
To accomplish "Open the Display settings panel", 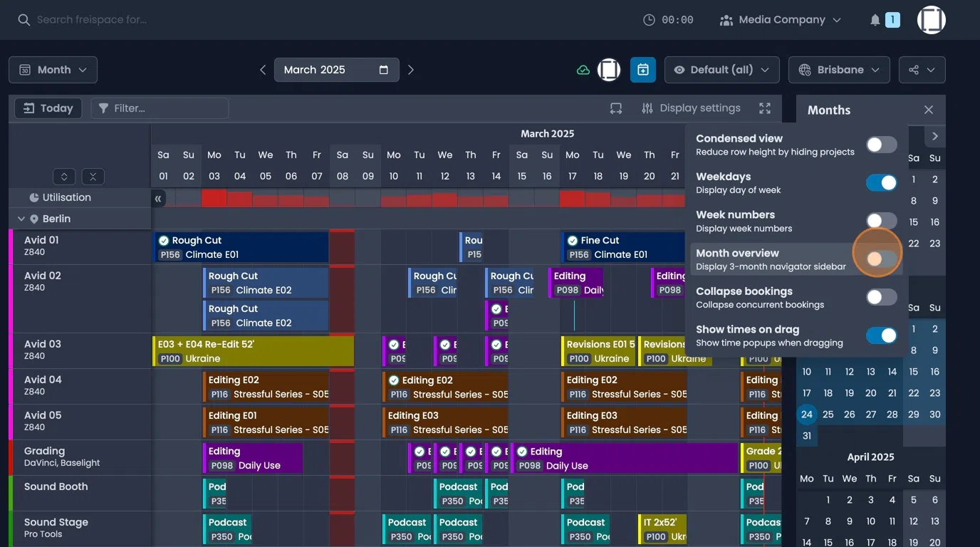I will [690, 108].
